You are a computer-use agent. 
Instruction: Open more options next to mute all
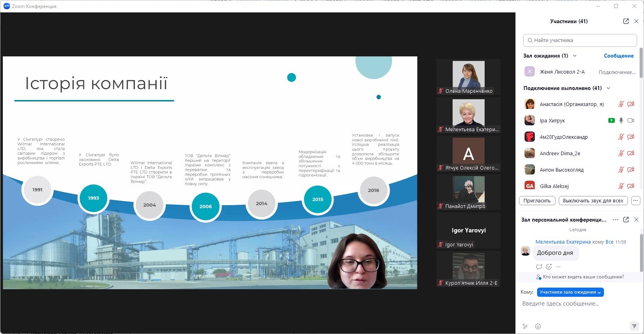point(636,201)
